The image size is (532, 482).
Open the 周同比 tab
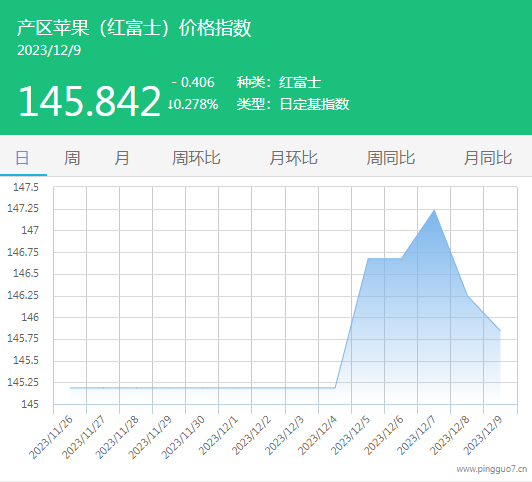[391, 158]
